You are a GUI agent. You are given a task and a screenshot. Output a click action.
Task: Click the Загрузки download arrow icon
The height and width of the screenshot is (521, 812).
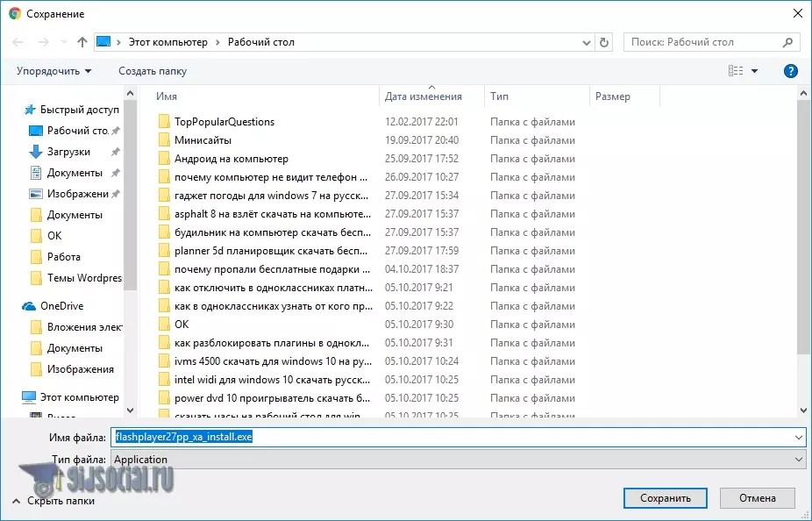(36, 152)
